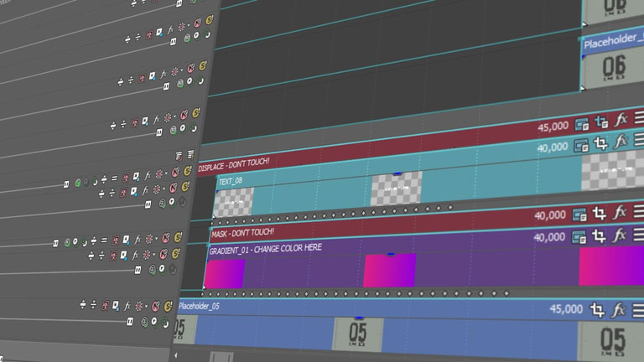
Task: Click Generated Media icon on the GRADIENT_01 event
Action: pyautogui.click(x=579, y=237)
